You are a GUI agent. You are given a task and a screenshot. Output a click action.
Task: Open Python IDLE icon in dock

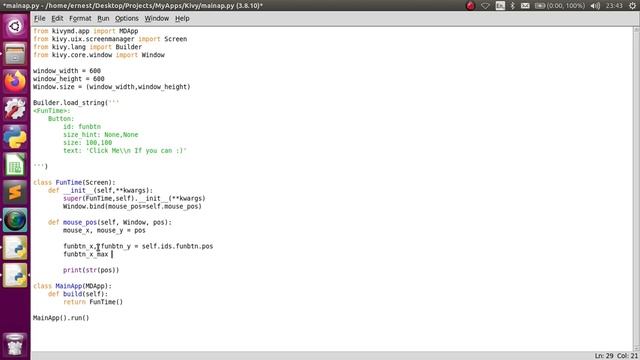click(15, 137)
